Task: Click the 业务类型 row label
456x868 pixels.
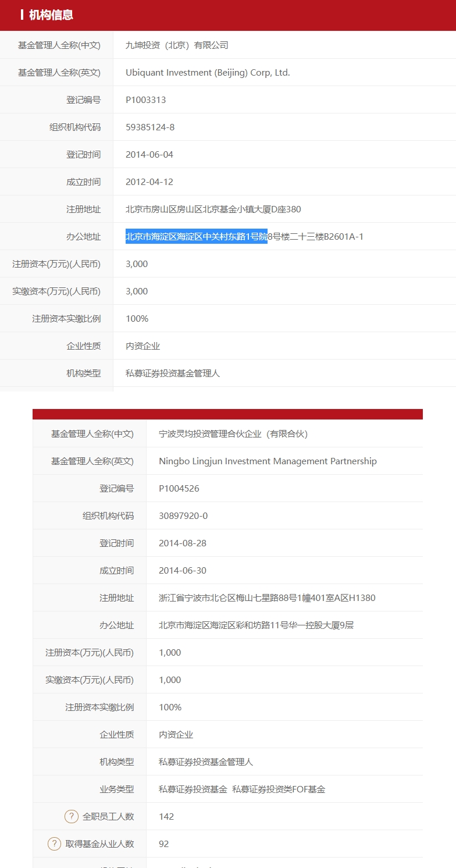Action: pos(116,789)
